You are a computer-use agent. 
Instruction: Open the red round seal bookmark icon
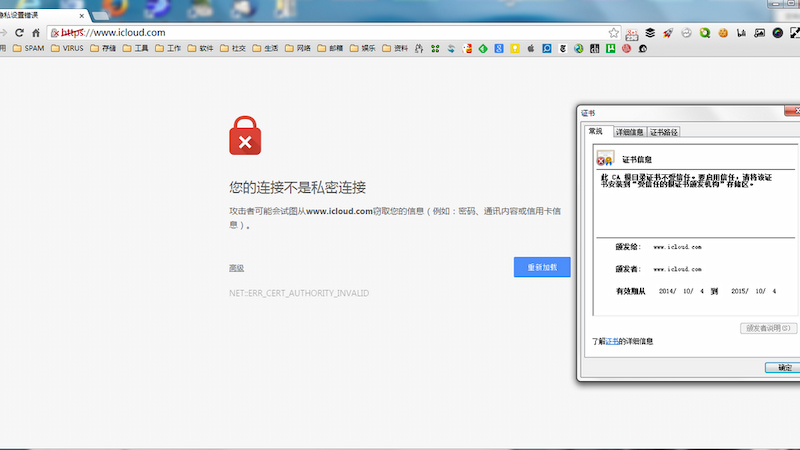(627, 48)
